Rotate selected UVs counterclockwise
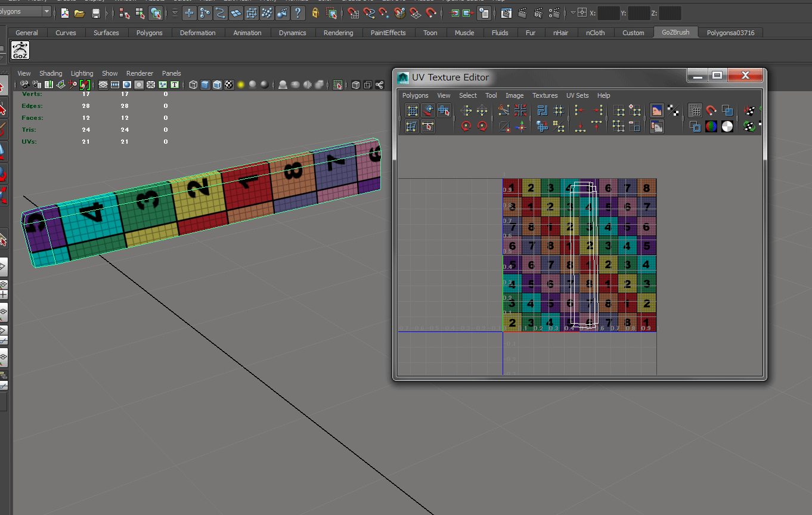812x515 pixels. pyautogui.click(x=465, y=126)
